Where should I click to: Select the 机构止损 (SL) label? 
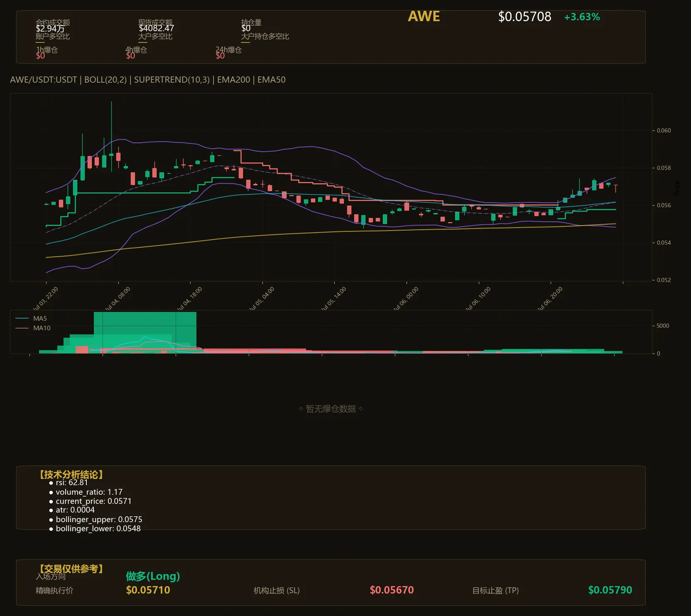[277, 590]
